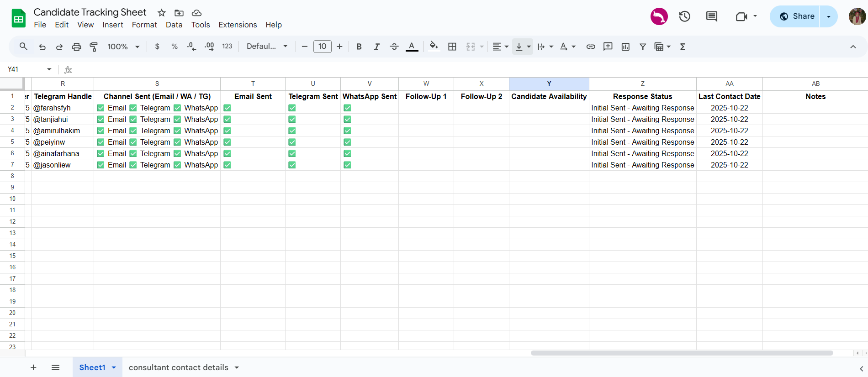Open the fill color picker
This screenshot has height=377, width=868.
pyautogui.click(x=434, y=47)
